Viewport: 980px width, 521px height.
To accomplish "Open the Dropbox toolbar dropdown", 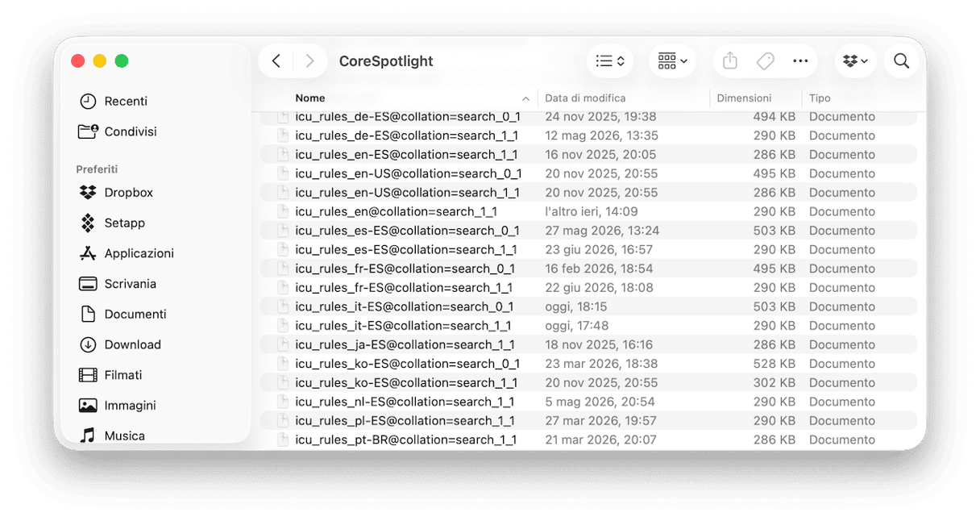I will [x=856, y=61].
